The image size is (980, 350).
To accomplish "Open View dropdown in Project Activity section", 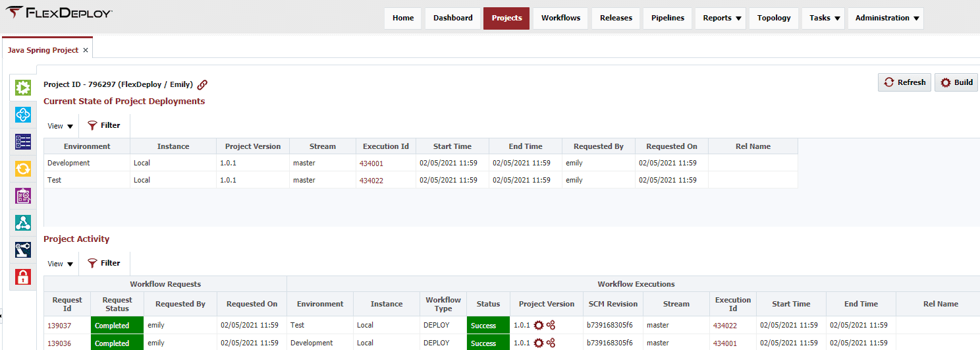I will click(61, 264).
